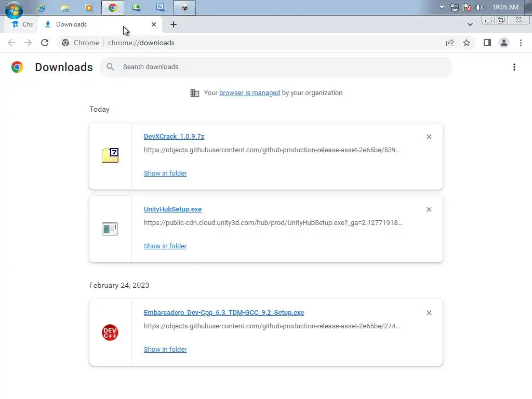Open the media player taskbar icon
Viewport: 532px width, 399px height.
tap(89, 7)
